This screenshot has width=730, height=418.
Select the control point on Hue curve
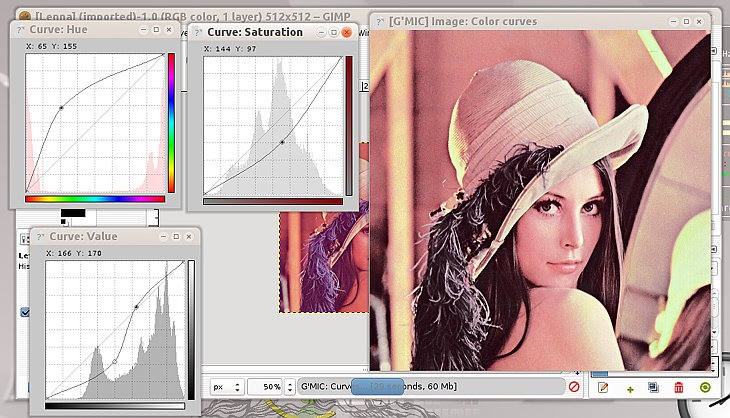tap(61, 108)
